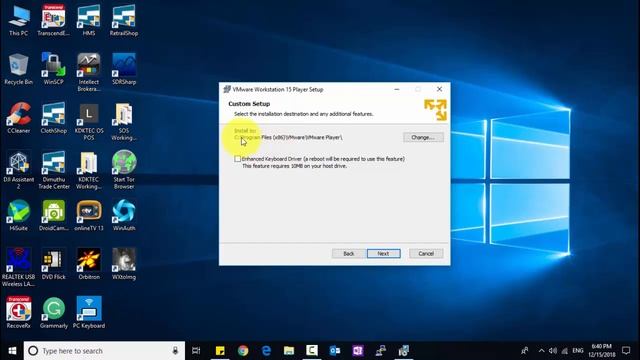
Task: Open REALTEK USB Wireless LAN utility
Action: pyautogui.click(x=18, y=267)
